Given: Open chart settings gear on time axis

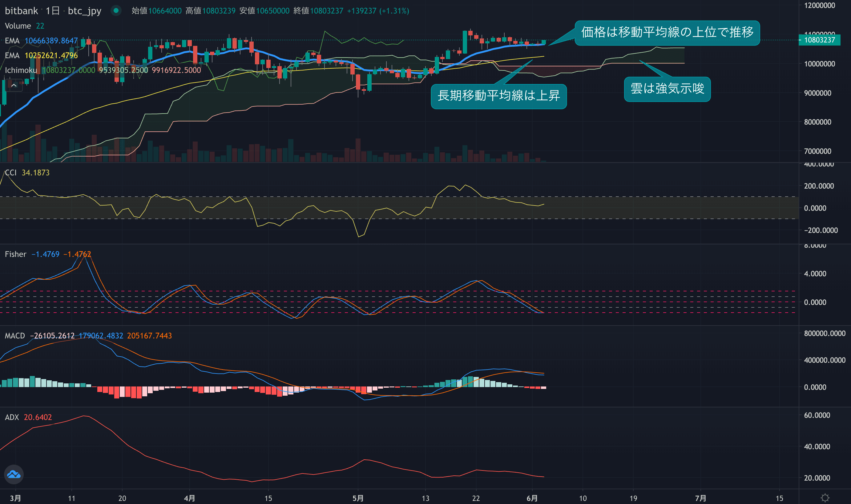Looking at the screenshot, I should [825, 498].
